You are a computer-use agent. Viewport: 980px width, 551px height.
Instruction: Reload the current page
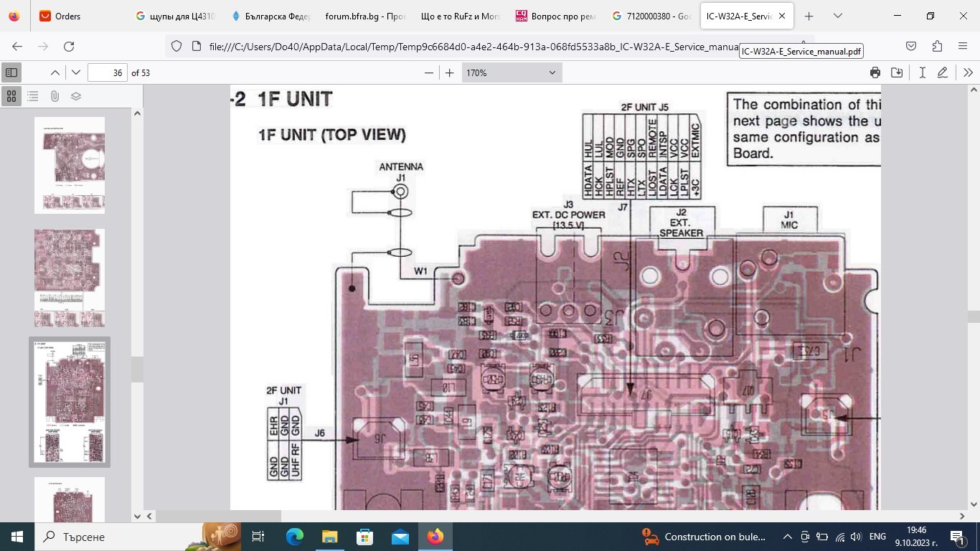coord(69,47)
